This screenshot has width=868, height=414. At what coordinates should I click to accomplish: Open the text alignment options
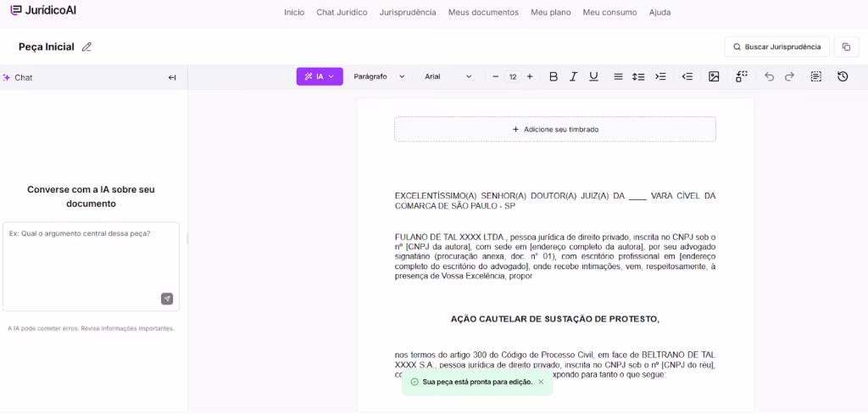pos(618,76)
